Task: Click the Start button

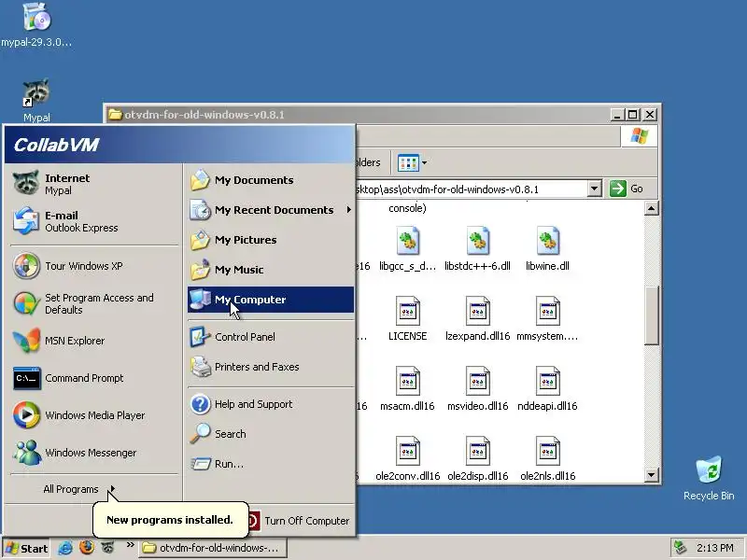Action: 26,549
